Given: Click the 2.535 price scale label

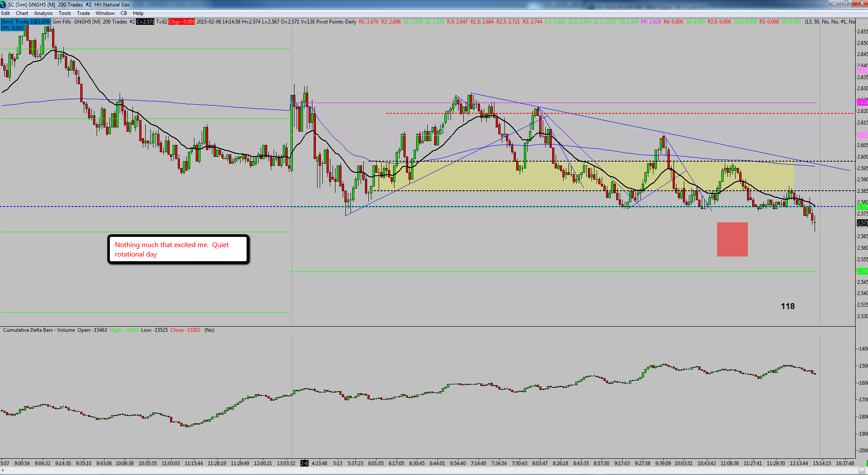Looking at the screenshot, I should pyautogui.click(x=862, y=305).
